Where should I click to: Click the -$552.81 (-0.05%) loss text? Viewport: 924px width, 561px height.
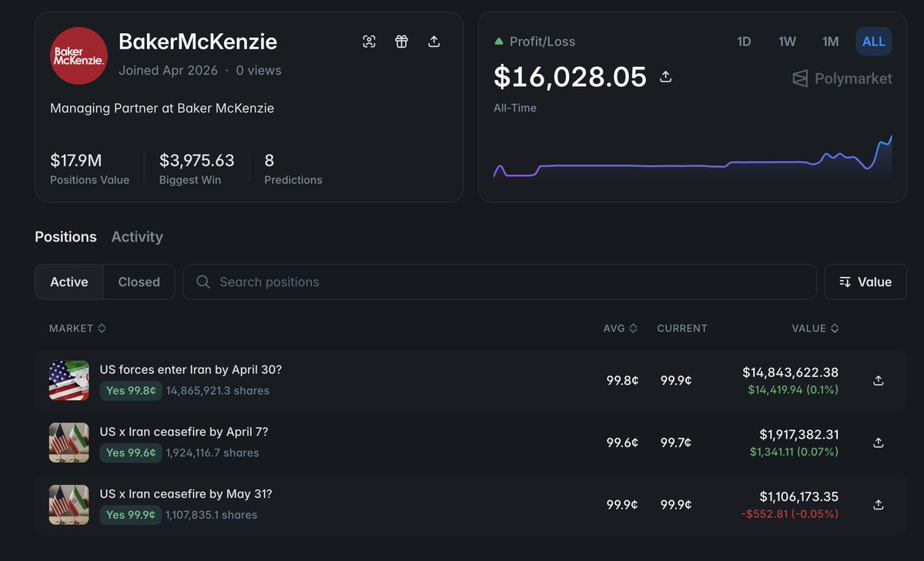(790, 514)
